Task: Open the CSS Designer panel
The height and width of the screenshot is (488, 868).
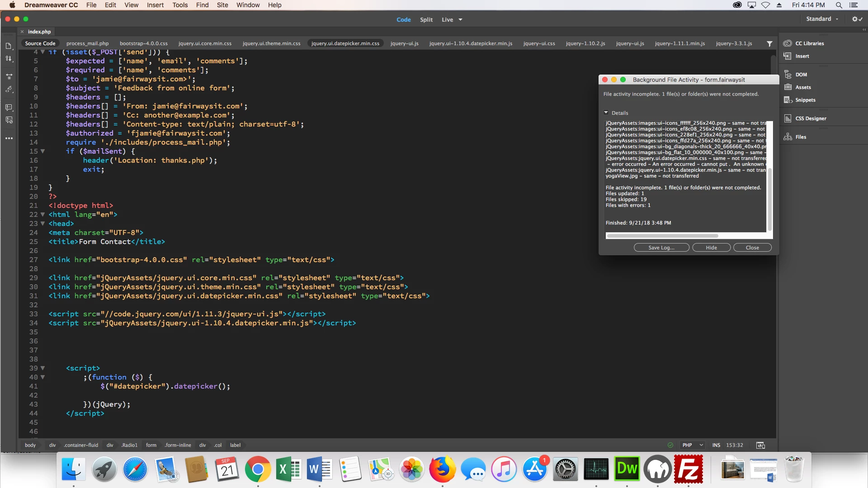Action: (810, 118)
